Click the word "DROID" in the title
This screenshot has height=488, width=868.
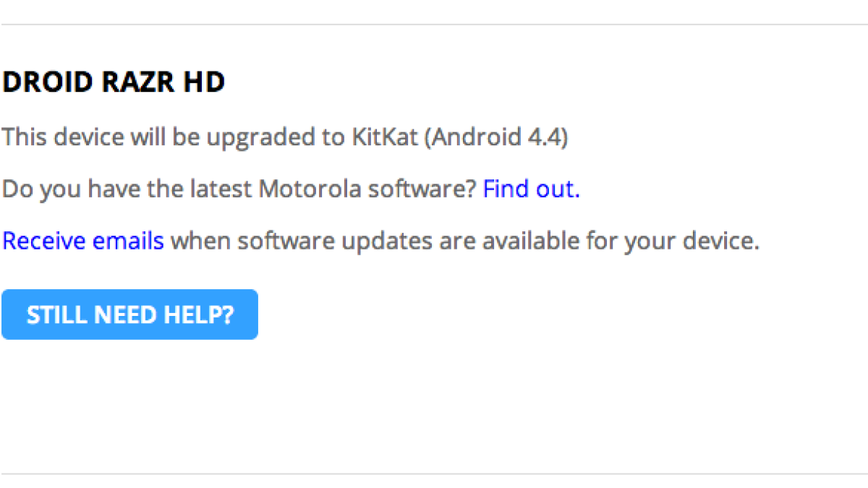pos(46,82)
